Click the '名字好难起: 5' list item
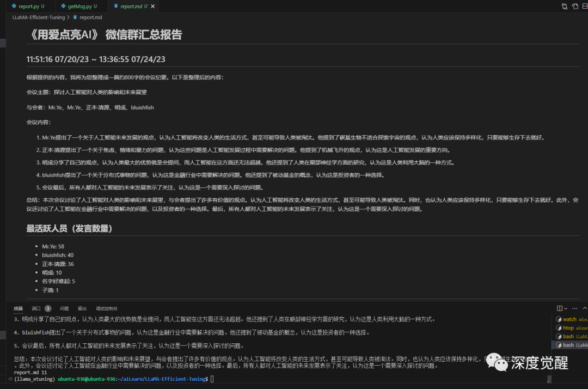The height and width of the screenshot is (389, 588). (x=58, y=281)
